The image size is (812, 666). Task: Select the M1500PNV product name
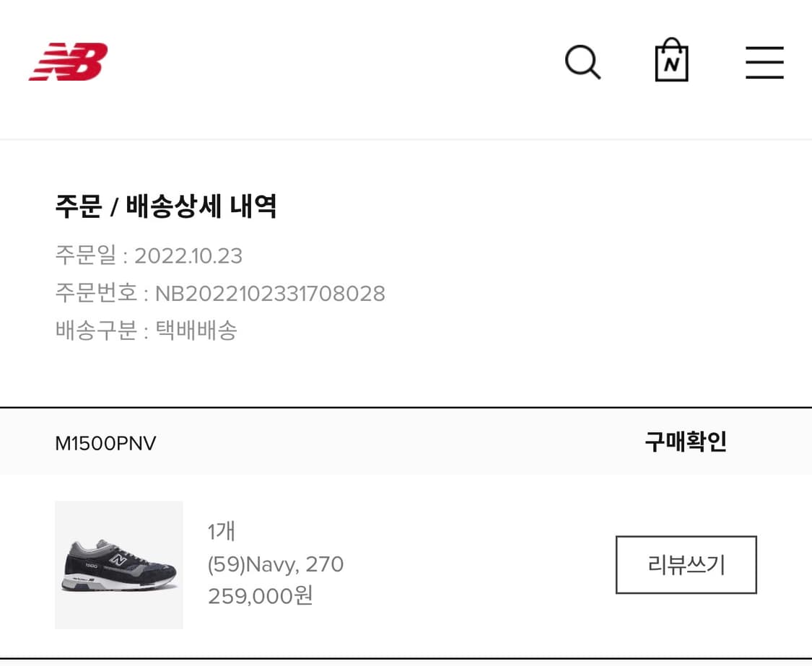coord(105,443)
